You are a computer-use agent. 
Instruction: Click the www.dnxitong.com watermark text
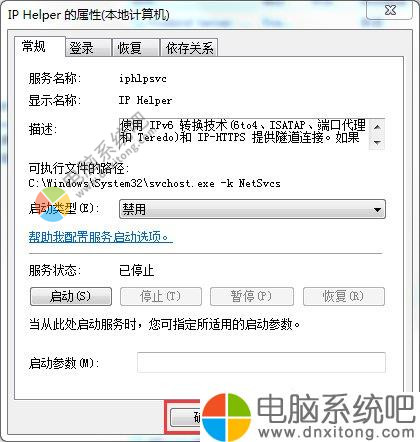[x=336, y=432]
